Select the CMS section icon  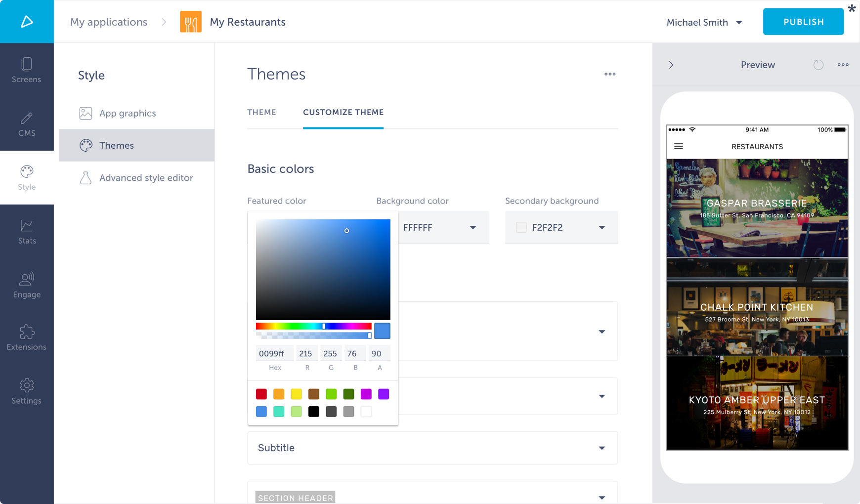[27, 124]
